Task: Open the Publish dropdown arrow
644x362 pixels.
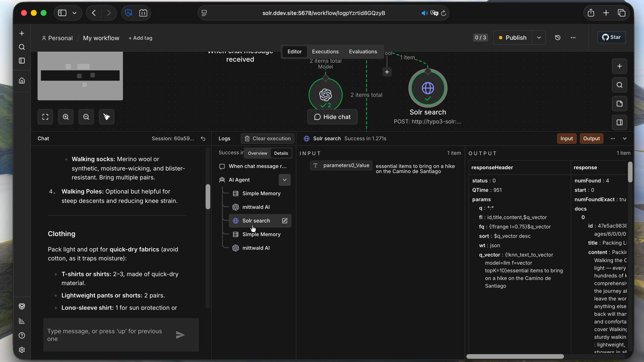Action: click(x=539, y=38)
